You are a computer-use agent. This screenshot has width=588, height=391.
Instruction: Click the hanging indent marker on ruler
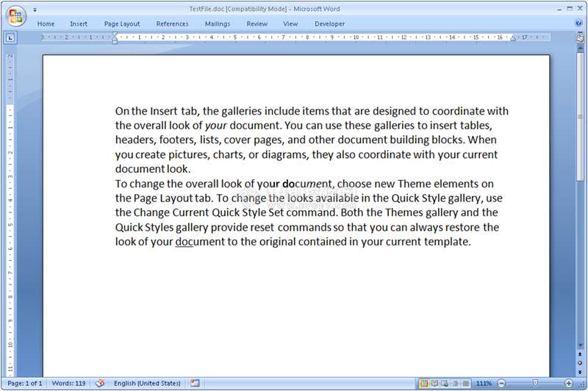pos(115,40)
